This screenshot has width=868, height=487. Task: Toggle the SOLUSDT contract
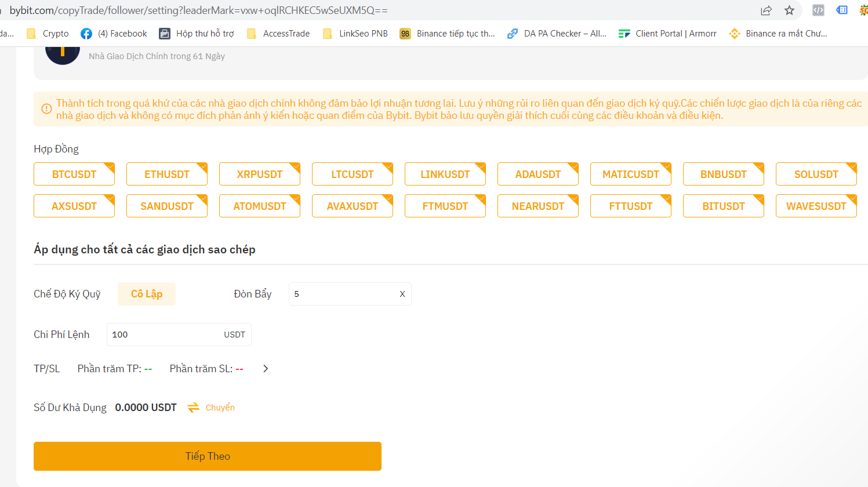(x=816, y=174)
